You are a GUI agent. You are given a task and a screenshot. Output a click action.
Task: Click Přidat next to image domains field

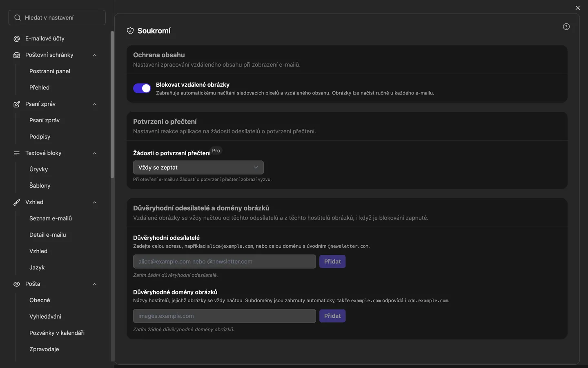(x=332, y=316)
